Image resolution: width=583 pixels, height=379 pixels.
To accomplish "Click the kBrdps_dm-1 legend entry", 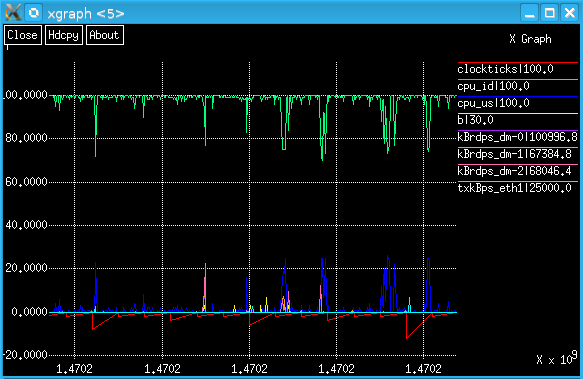I will (514, 154).
